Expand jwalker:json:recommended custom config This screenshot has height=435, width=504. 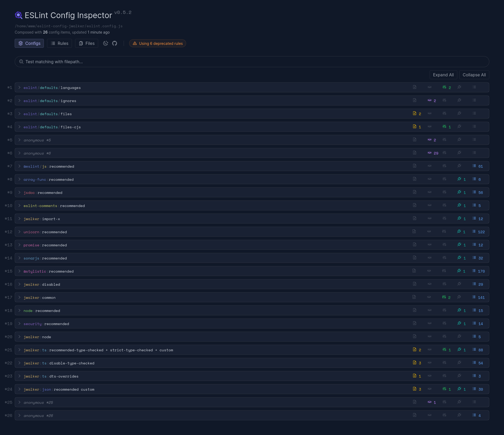tap(19, 389)
